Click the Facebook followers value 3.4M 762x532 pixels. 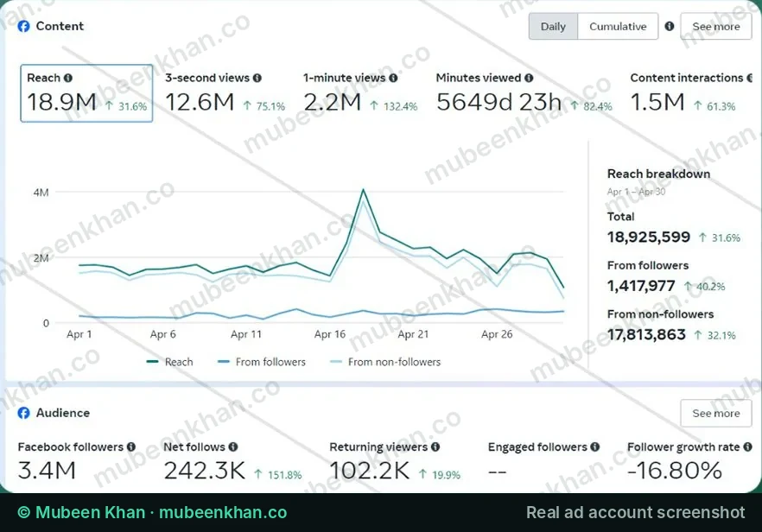coord(47,471)
